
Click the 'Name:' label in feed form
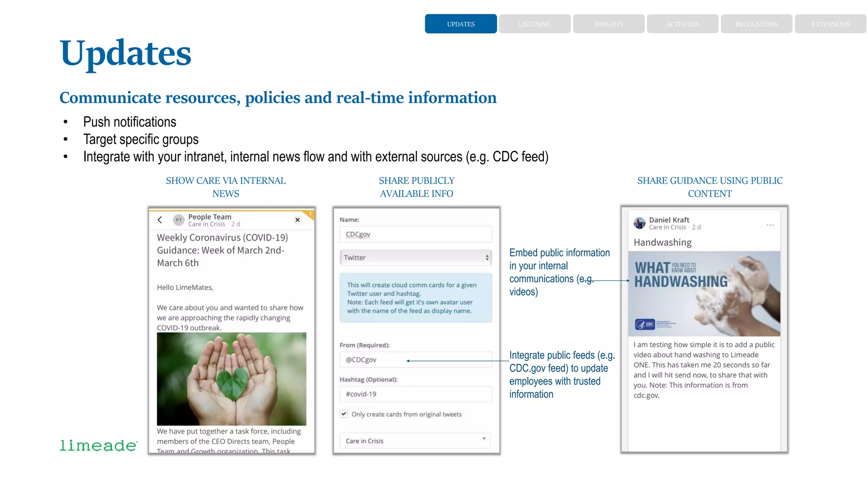click(349, 219)
